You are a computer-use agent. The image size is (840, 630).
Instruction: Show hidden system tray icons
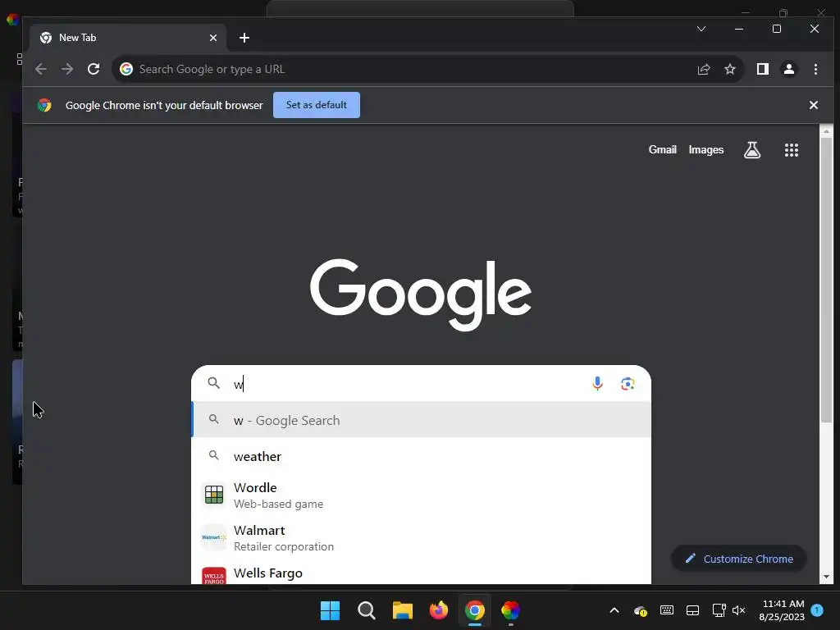click(614, 610)
